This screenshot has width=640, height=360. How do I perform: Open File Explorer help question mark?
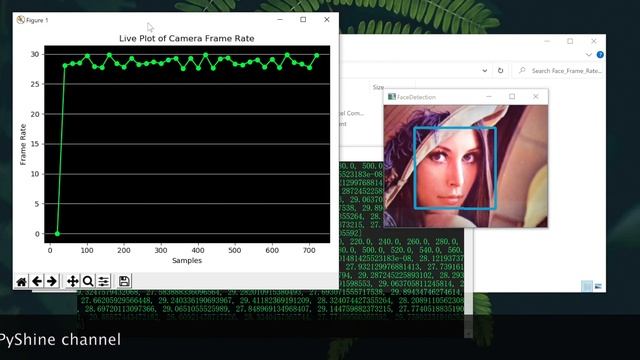click(600, 55)
